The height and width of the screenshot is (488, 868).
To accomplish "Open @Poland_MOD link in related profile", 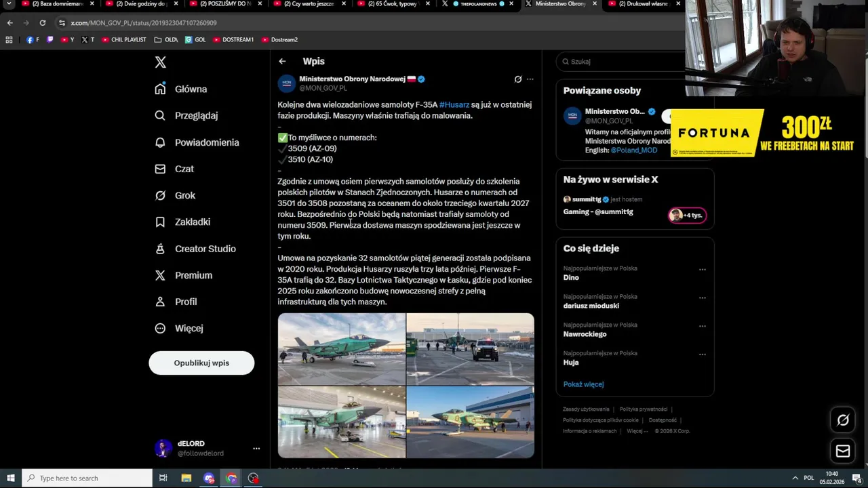I will tap(634, 150).
